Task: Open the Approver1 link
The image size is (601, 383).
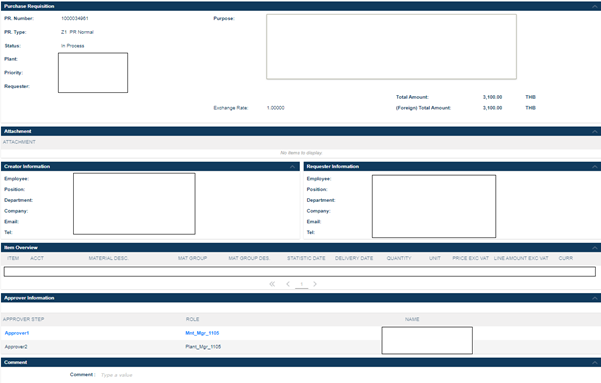Action: pyautogui.click(x=17, y=333)
